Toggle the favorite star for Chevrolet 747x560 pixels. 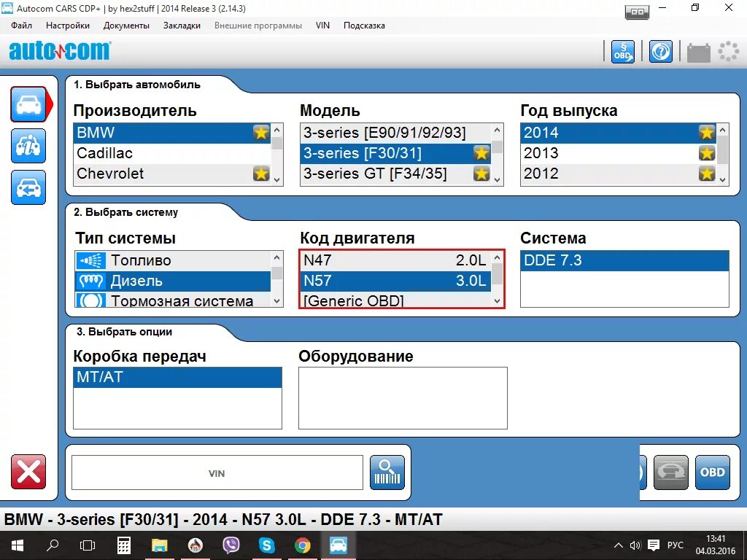pyautogui.click(x=261, y=174)
